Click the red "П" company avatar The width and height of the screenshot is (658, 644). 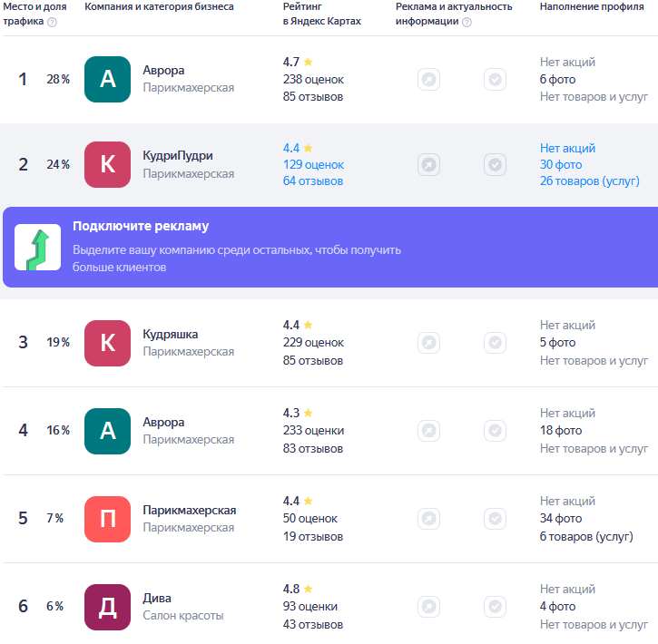[x=107, y=519]
